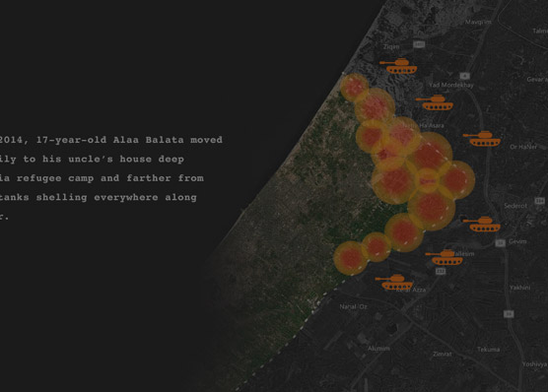This screenshot has height=392, width=548.
Task: Click the northernmost shelling circle on the coast
Action: [354, 88]
